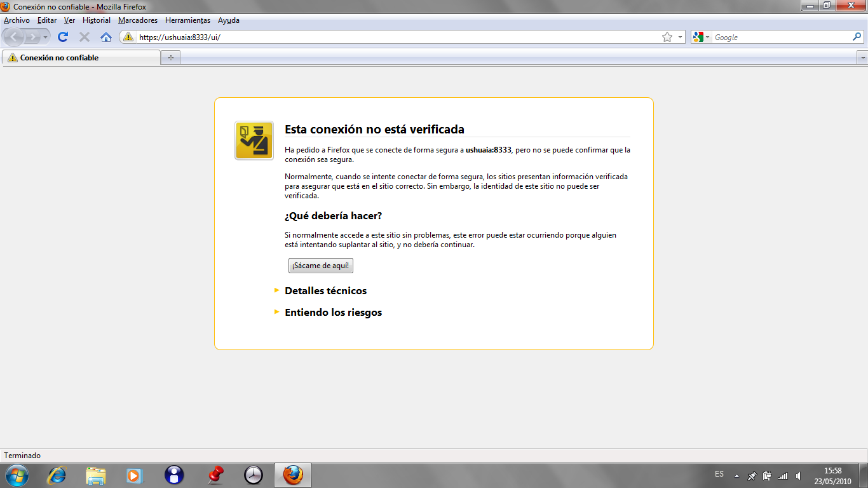Expand the Detalles técnicos section
868x488 pixels.
325,290
